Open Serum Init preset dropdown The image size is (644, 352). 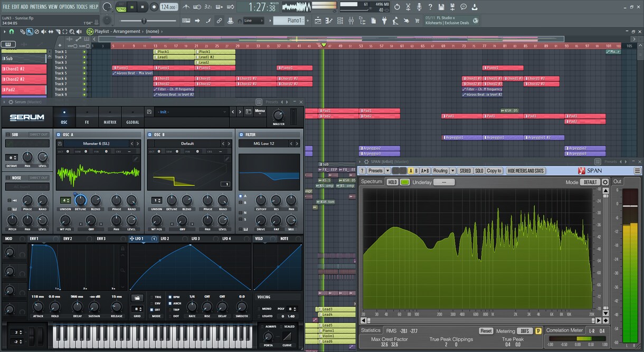pos(192,112)
